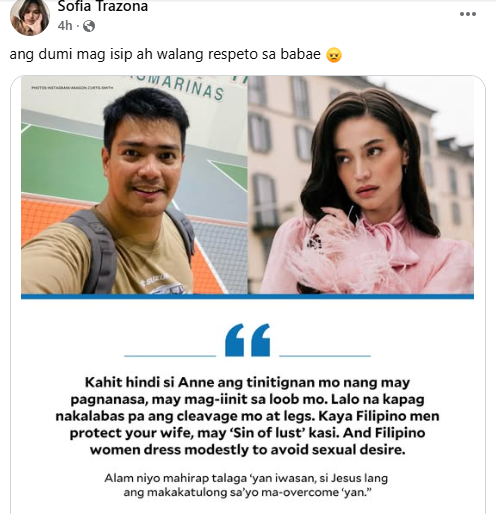Click the globe public privacy icon
The height and width of the screenshot is (514, 496).
(x=89, y=26)
